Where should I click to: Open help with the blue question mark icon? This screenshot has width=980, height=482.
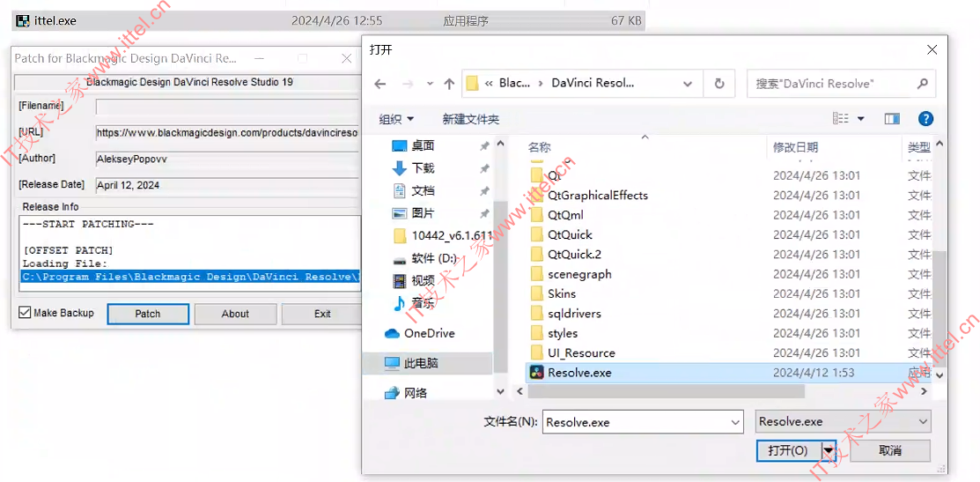pyautogui.click(x=925, y=119)
